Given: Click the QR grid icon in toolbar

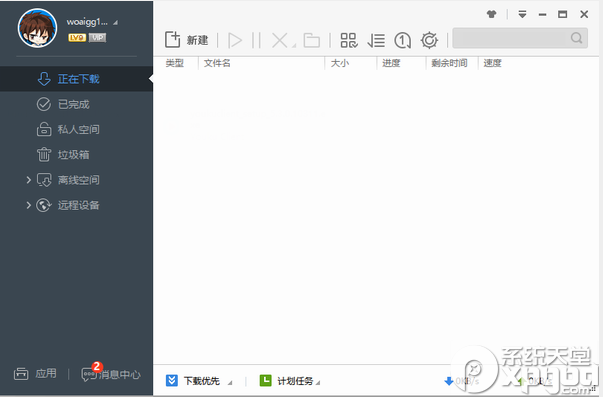Looking at the screenshot, I should click(349, 40).
